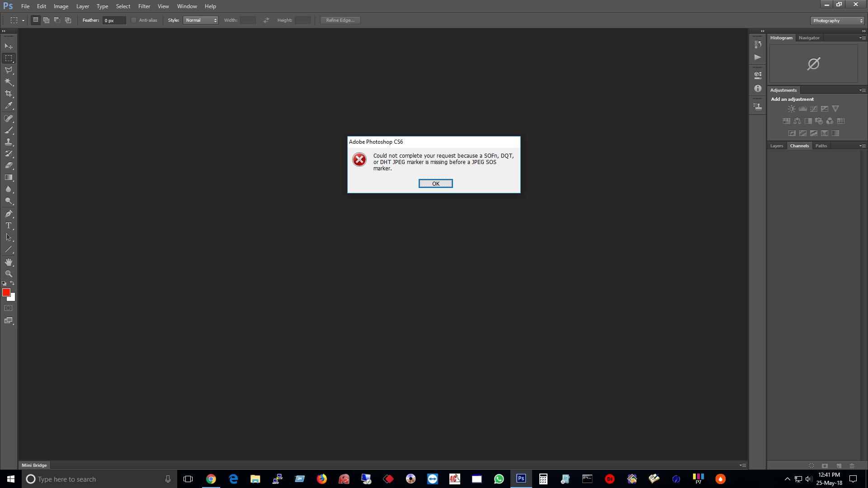868x488 pixels.
Task: Click the Photoshop taskbar icon
Action: point(521,479)
